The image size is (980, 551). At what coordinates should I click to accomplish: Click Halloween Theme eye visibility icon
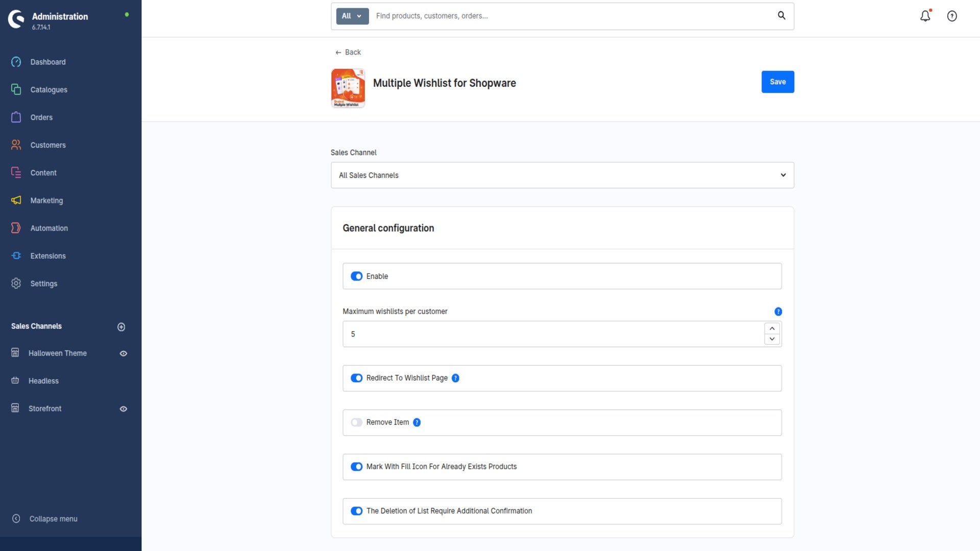(x=124, y=354)
